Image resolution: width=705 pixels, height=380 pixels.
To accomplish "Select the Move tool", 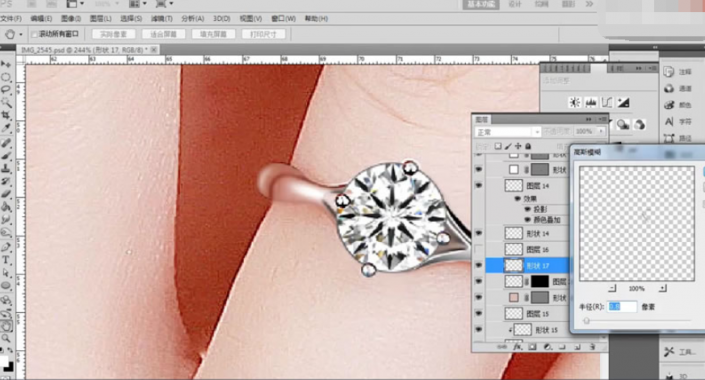I will [x=6, y=64].
